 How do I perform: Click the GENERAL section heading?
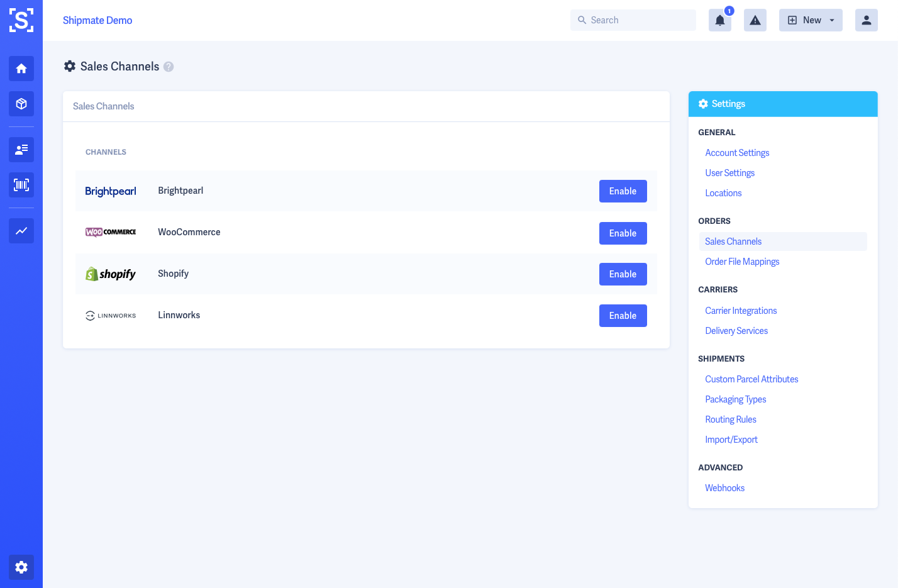coord(716,133)
